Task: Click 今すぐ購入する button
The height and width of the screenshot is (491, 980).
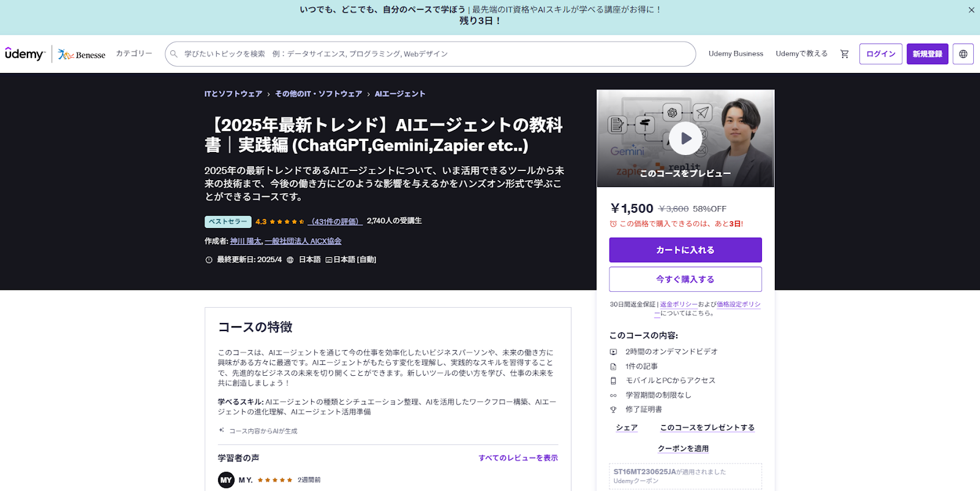Action: (x=685, y=279)
